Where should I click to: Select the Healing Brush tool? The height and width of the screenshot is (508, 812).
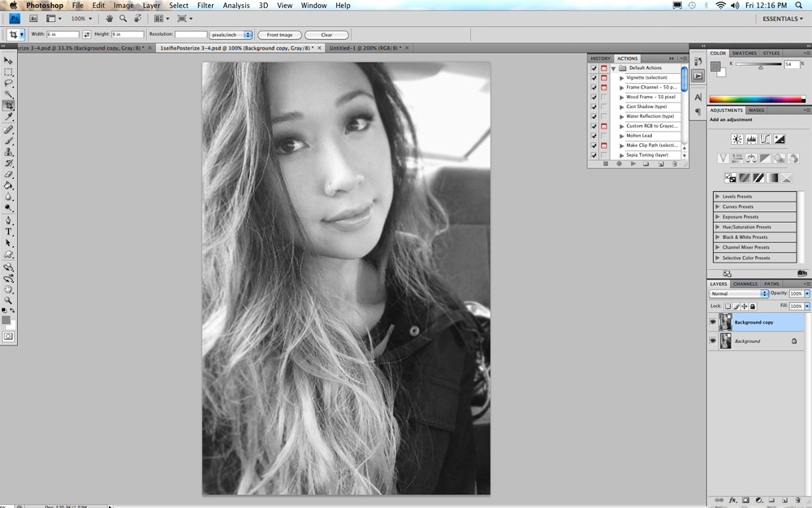tap(8, 129)
